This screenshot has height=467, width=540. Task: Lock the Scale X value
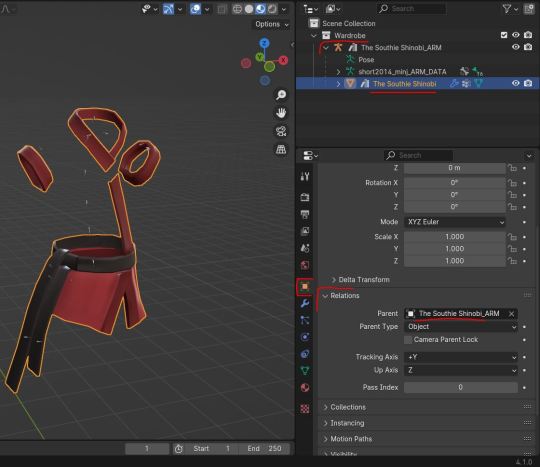(512, 237)
